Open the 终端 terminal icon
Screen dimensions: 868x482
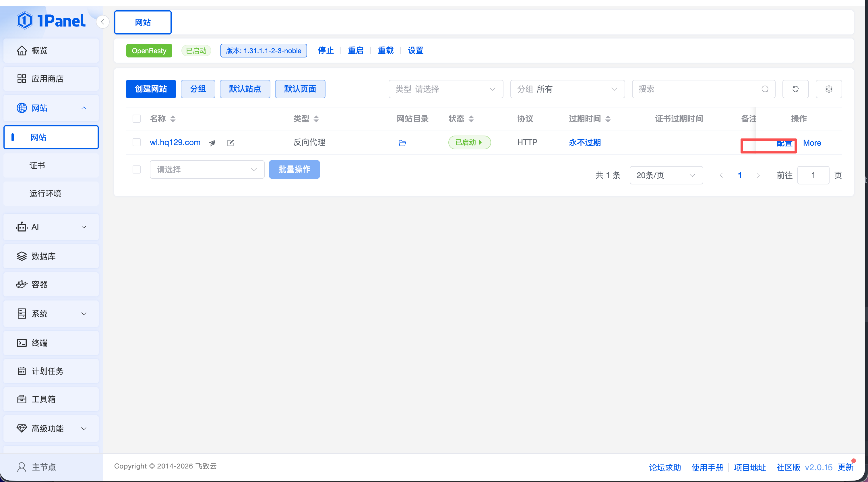click(22, 343)
